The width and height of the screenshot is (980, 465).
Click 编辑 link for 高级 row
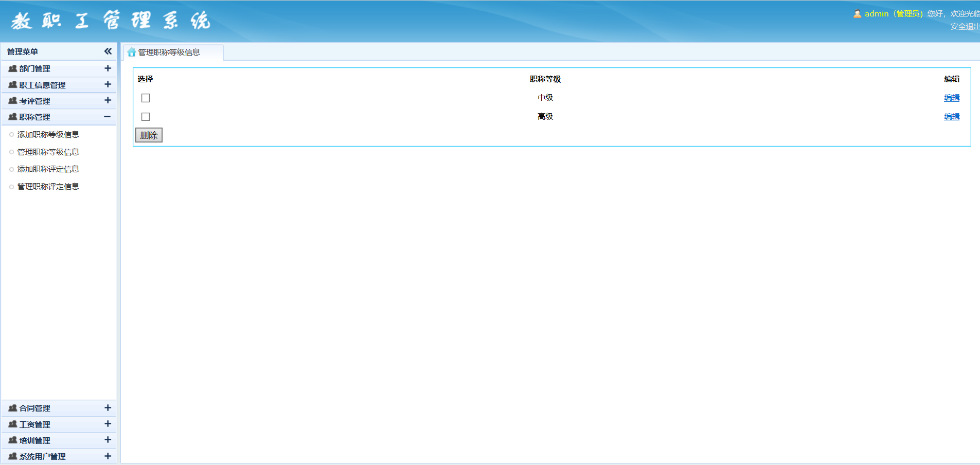(952, 117)
